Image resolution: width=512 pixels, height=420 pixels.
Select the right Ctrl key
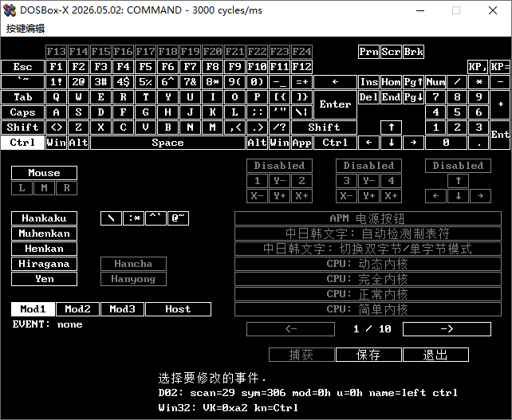pyautogui.click(x=335, y=143)
